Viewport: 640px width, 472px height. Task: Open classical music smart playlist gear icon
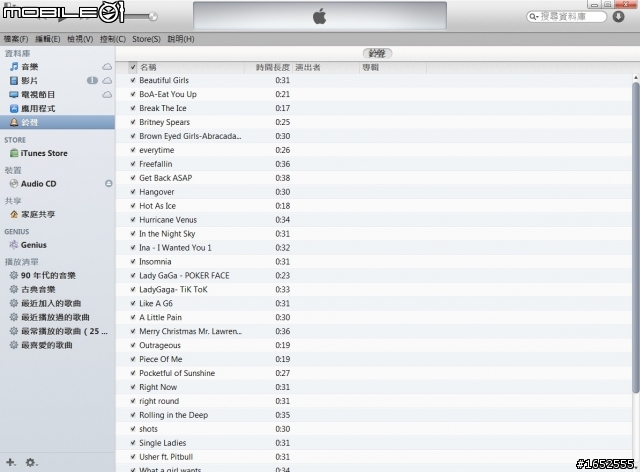pyautogui.click(x=14, y=289)
